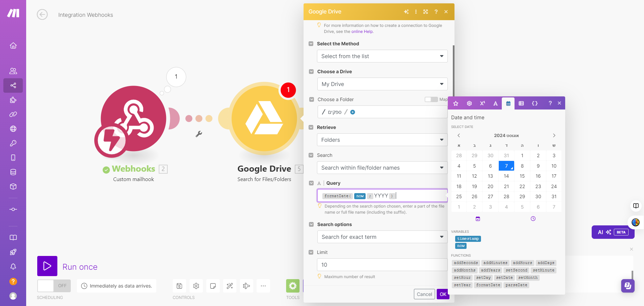This screenshot has height=306, width=644.
Task: Open Search within file/folder names dropdown
Action: tap(382, 168)
